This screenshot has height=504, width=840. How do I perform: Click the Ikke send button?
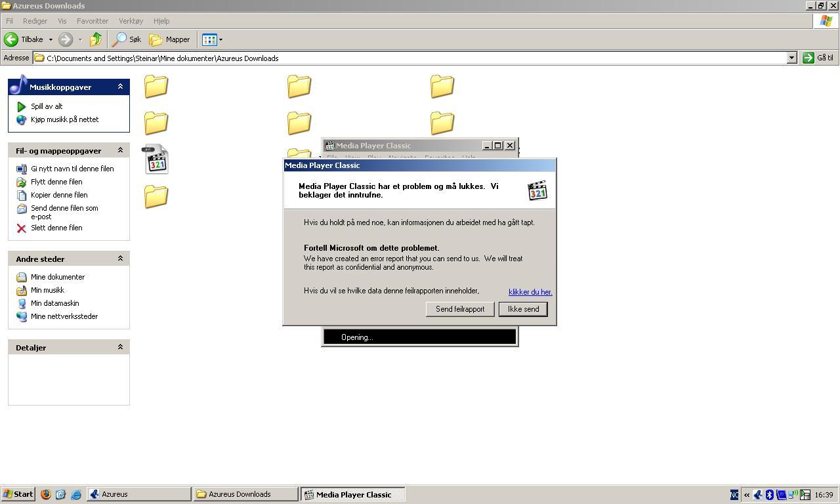[523, 309]
